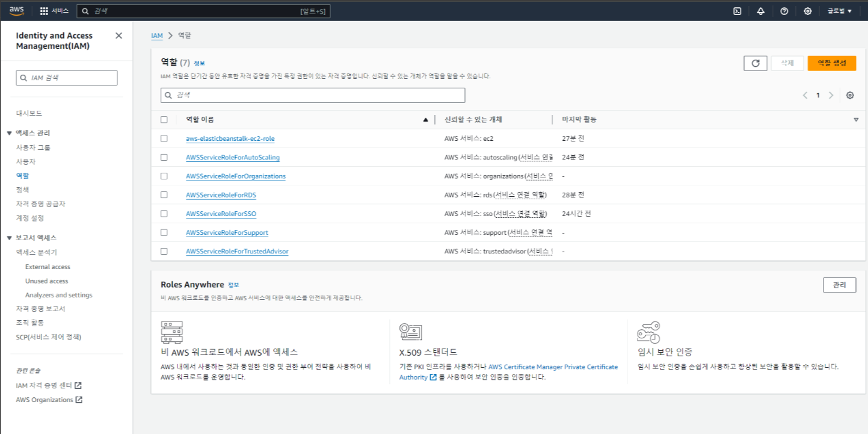Focus the IAM 검색 sidebar field

coord(67,78)
